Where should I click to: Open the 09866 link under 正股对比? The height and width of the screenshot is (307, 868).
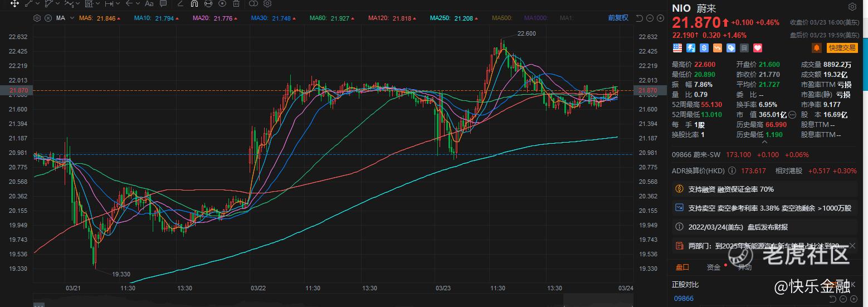coord(684,299)
